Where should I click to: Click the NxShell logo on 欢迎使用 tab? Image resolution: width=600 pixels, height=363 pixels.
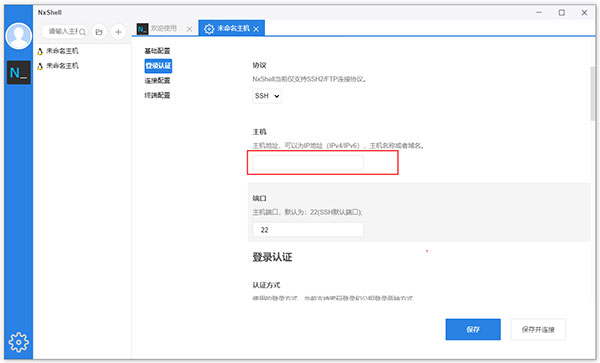(142, 29)
